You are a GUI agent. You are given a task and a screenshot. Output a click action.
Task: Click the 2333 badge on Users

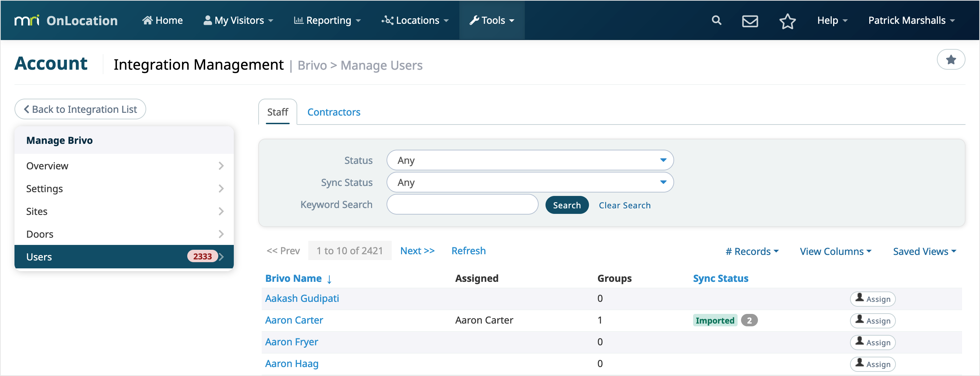(202, 256)
